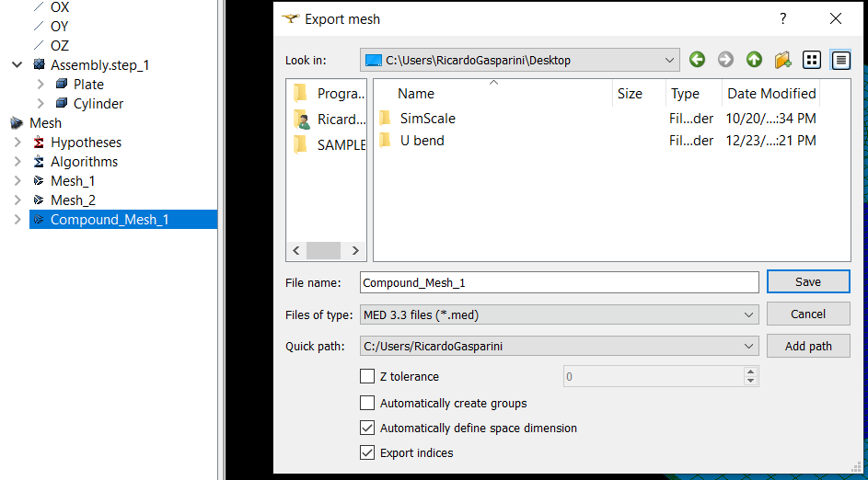This screenshot has height=480, width=868.
Task: Open the Look in path dropdown
Action: click(520, 60)
